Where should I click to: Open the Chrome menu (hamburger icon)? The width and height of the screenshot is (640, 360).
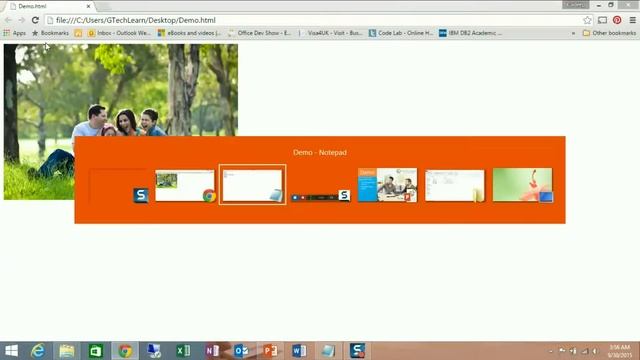tap(632, 20)
